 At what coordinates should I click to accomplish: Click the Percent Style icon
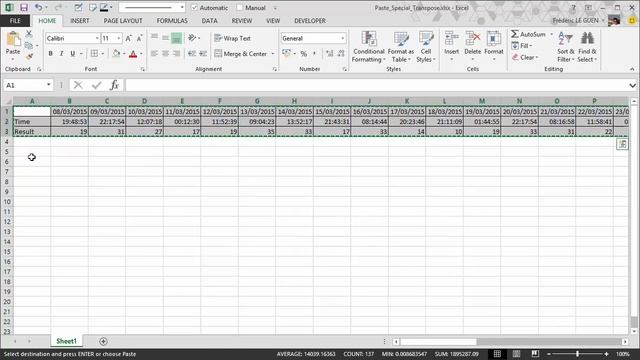(x=303, y=53)
